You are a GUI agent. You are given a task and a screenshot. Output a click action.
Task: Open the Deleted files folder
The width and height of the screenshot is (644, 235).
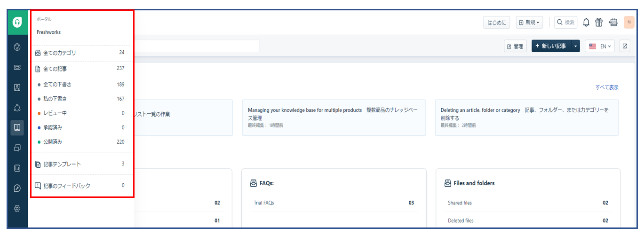click(x=461, y=220)
